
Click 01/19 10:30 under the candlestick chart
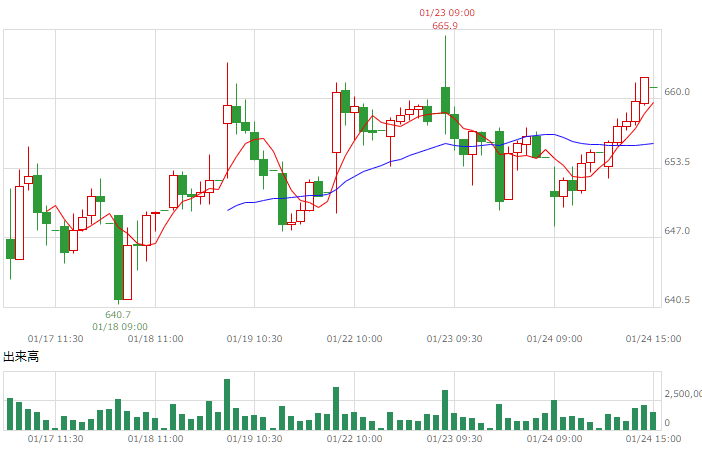point(254,339)
